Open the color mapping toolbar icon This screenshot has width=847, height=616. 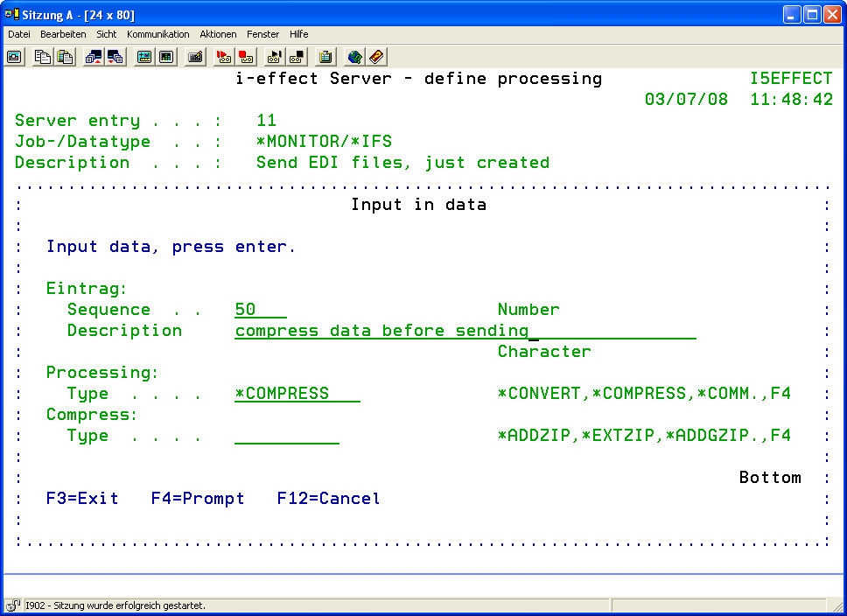point(144,57)
